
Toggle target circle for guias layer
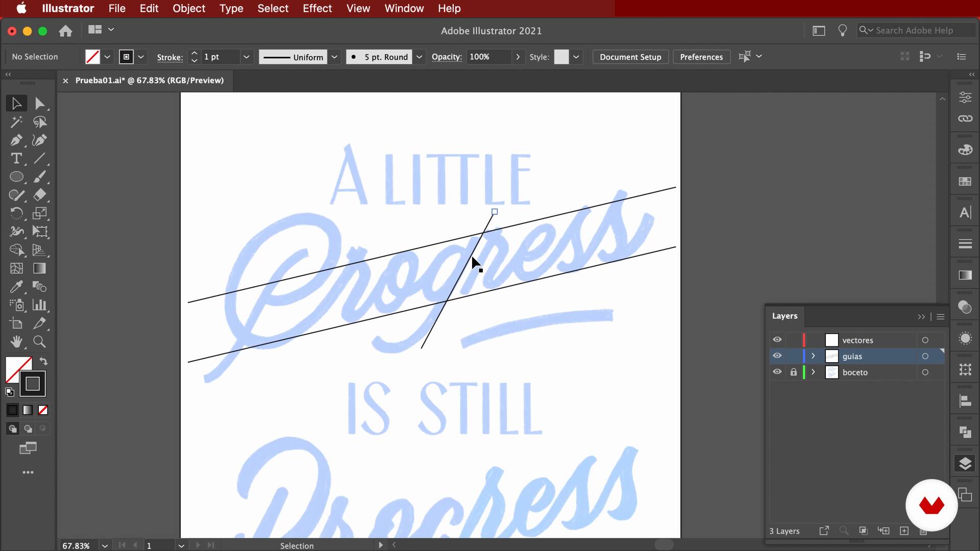point(925,356)
